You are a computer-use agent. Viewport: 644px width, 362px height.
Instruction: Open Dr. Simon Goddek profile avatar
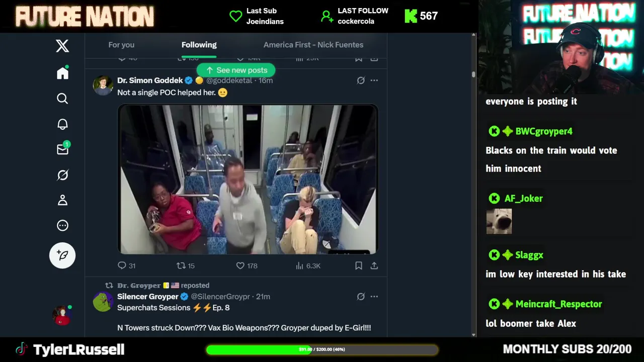pyautogui.click(x=103, y=86)
